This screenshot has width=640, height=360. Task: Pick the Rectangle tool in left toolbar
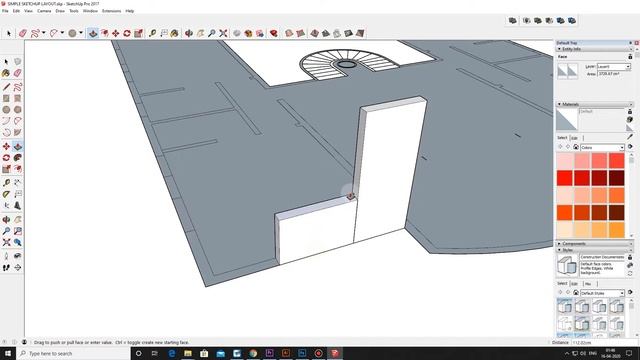pos(6,98)
